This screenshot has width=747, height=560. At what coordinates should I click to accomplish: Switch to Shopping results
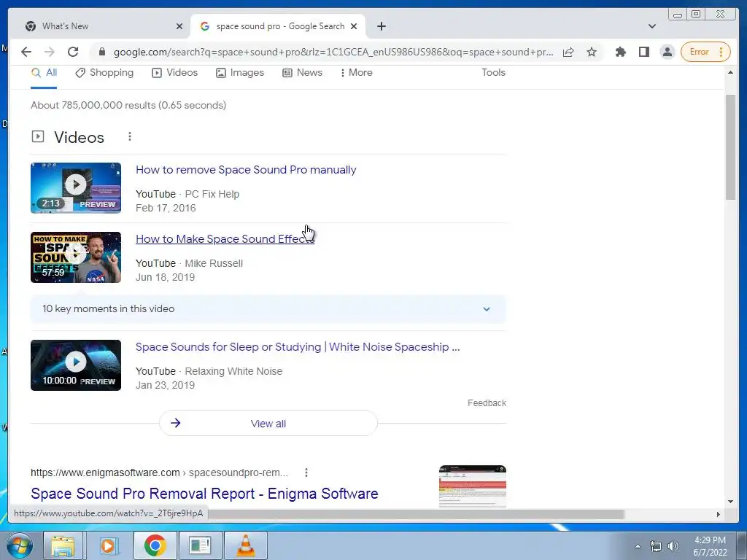(104, 73)
